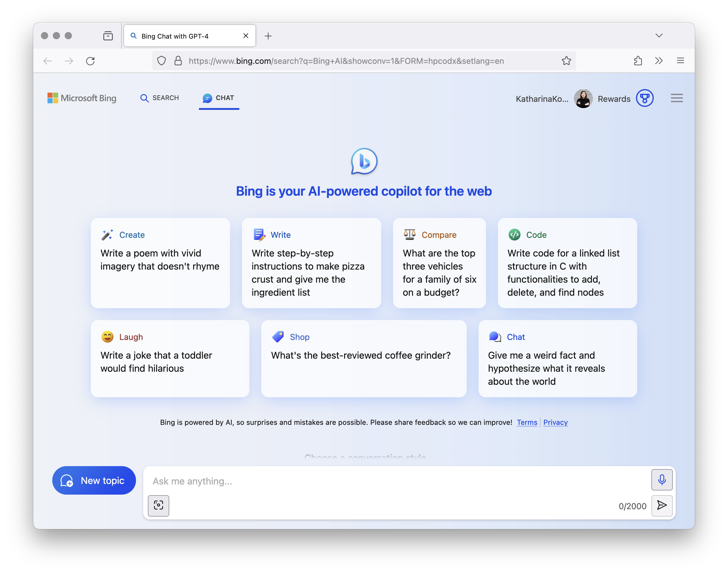The width and height of the screenshot is (728, 573).
Task: Expand the list all tabs chevron
Action: tap(659, 36)
